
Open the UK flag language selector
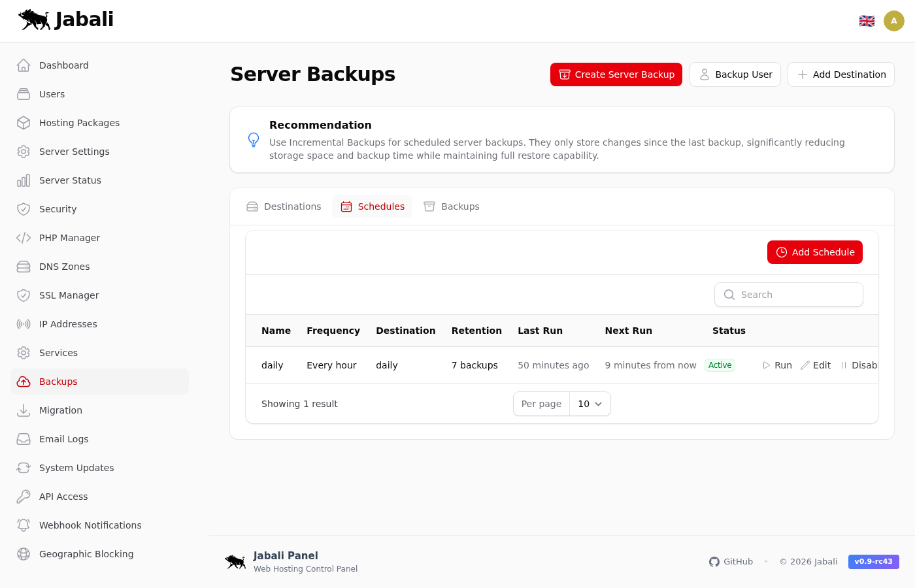coord(867,21)
